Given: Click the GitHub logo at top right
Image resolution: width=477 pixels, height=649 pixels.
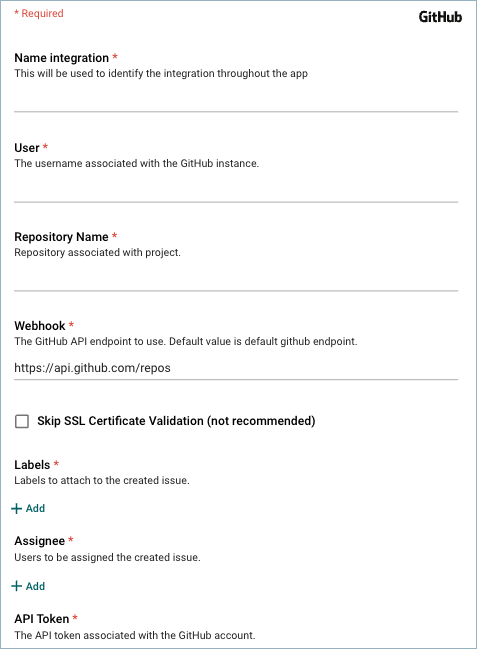Looking at the screenshot, I should (x=440, y=17).
